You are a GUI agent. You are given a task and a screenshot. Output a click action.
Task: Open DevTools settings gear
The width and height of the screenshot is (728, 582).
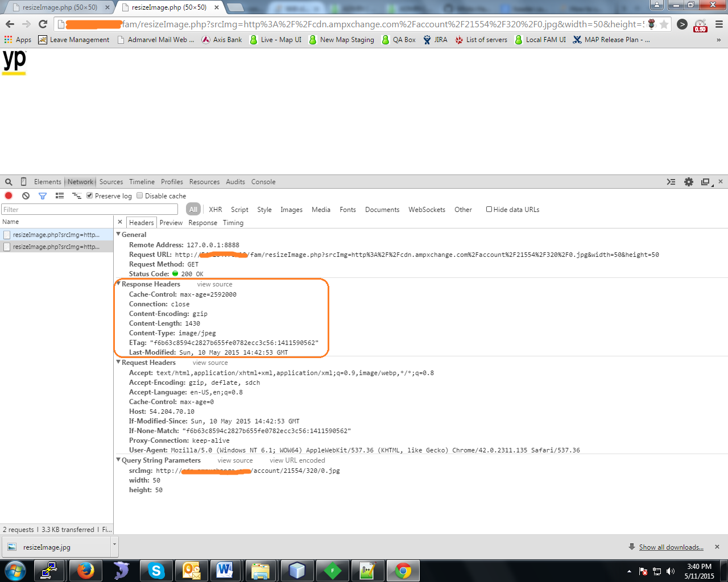click(x=689, y=182)
